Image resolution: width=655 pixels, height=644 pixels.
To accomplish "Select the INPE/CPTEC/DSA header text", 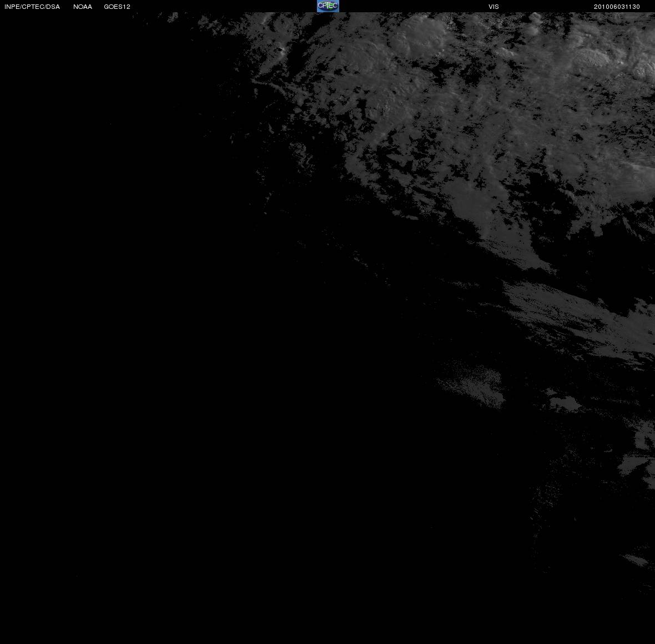I will (x=32, y=7).
